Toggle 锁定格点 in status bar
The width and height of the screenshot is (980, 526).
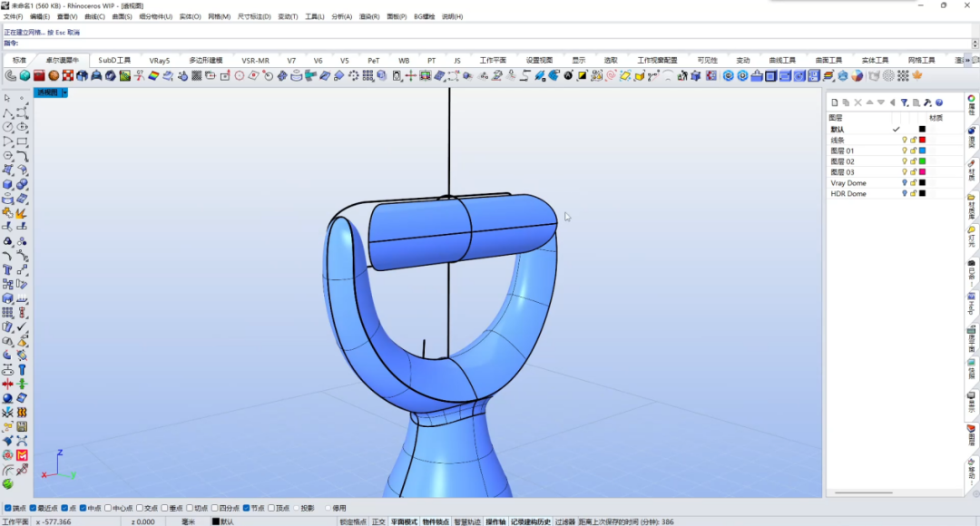(353, 521)
